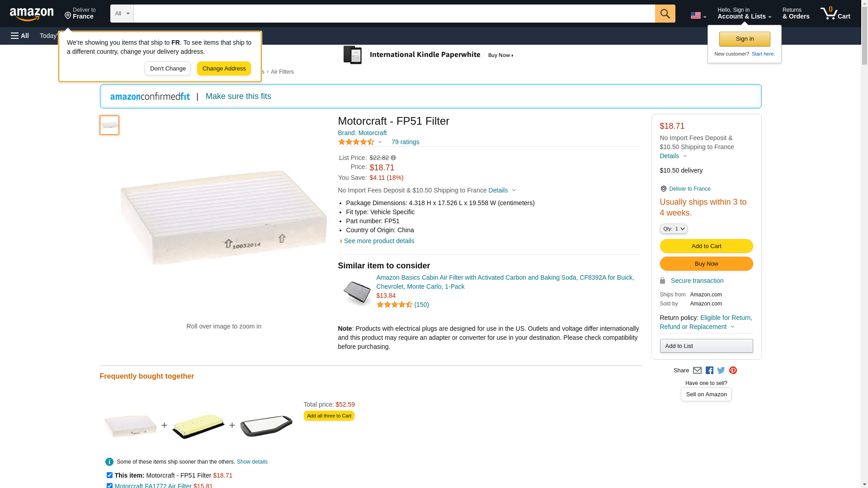868x488 pixels.
Task: Share product via email envelope icon
Action: pos(697,371)
